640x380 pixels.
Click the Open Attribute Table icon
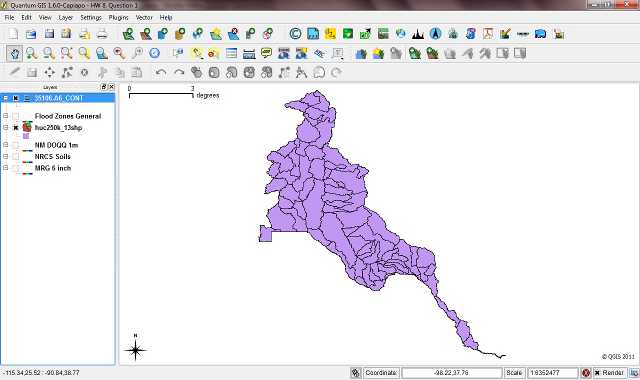231,53
